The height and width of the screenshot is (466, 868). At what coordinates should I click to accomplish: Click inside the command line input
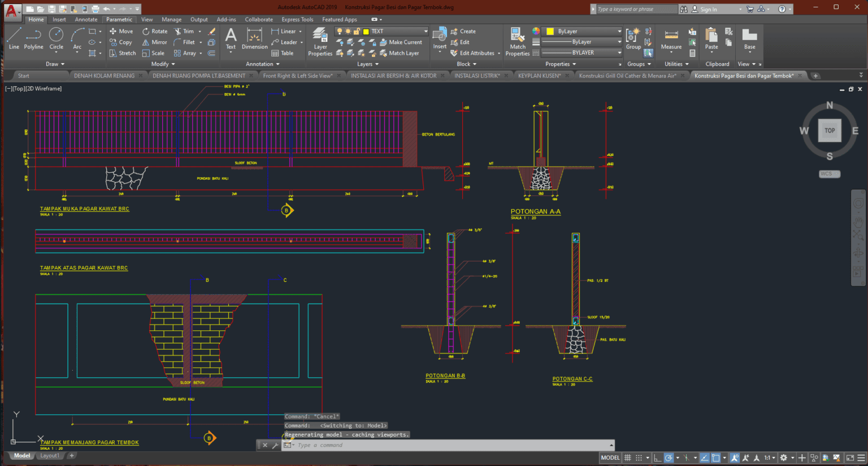click(396, 445)
